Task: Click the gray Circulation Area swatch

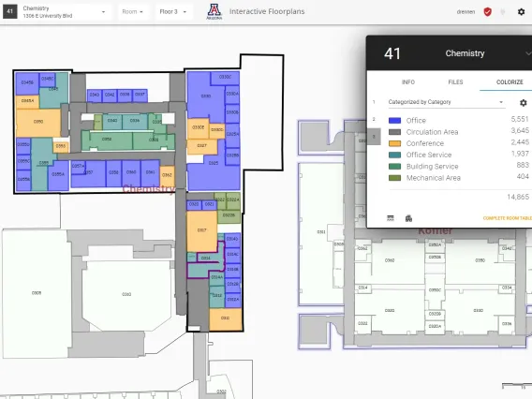Action: [394, 132]
